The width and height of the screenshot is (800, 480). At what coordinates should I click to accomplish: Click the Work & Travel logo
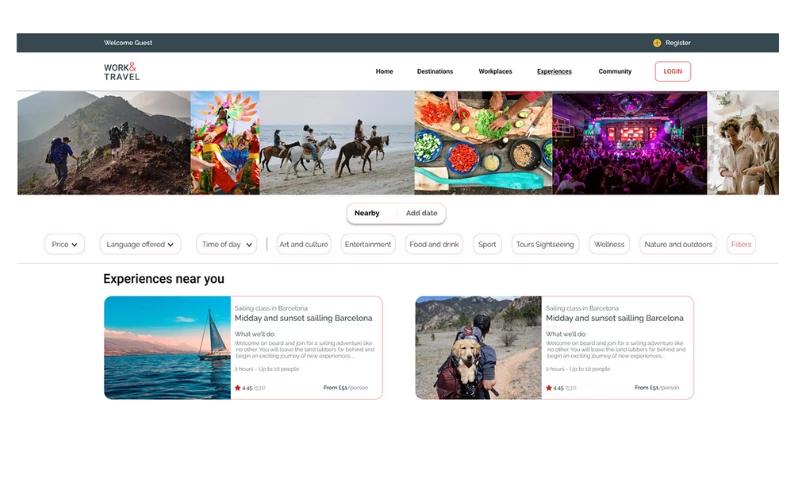click(x=120, y=72)
